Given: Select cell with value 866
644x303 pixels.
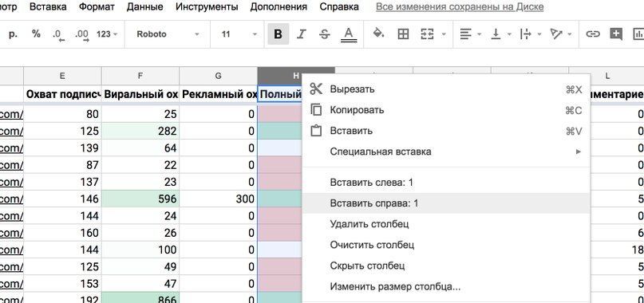Looking at the screenshot, I should coord(140,298).
